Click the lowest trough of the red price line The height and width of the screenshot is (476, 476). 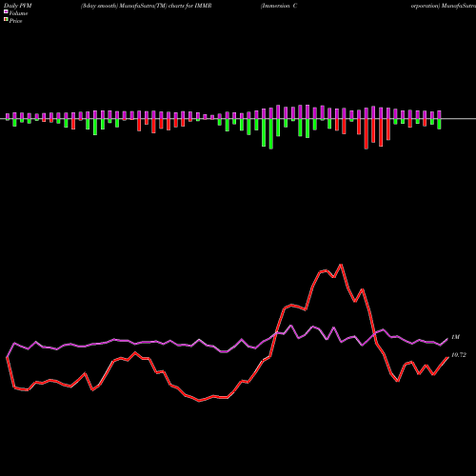click(x=199, y=401)
